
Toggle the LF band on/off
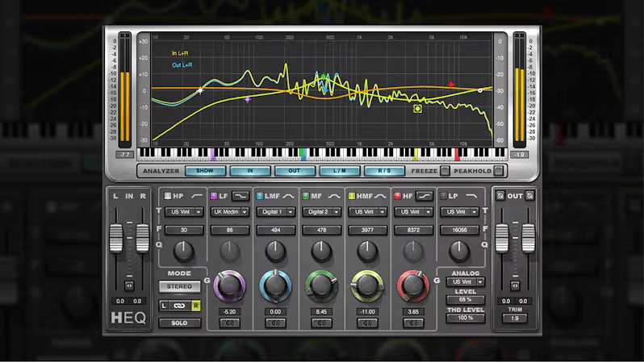pos(214,196)
